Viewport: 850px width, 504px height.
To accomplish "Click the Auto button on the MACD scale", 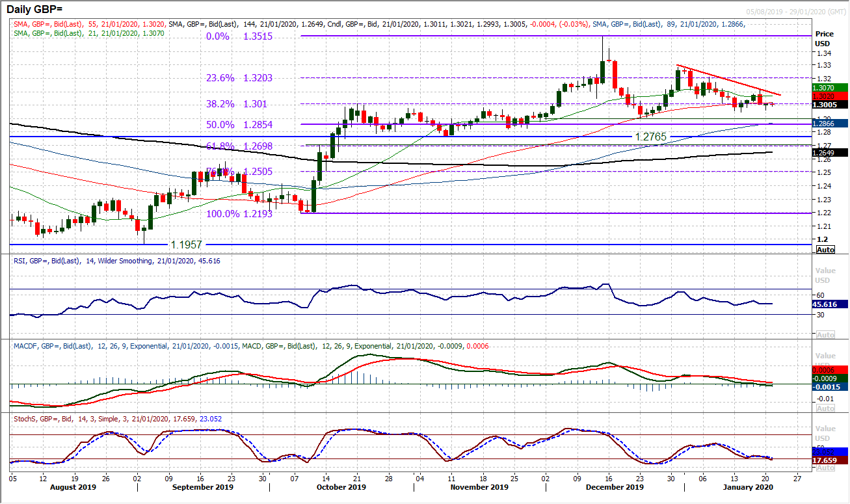I will coord(825,408).
